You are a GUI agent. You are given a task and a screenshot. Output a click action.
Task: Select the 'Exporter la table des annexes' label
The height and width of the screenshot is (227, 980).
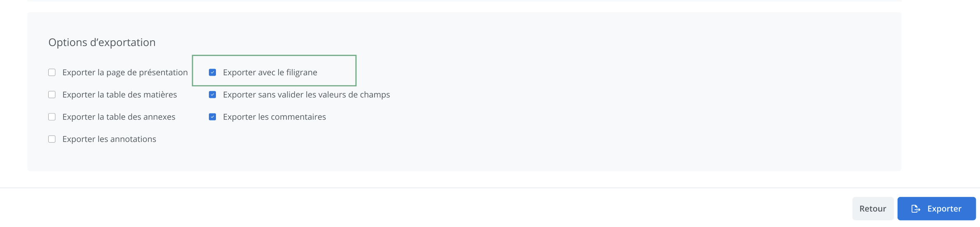(119, 117)
